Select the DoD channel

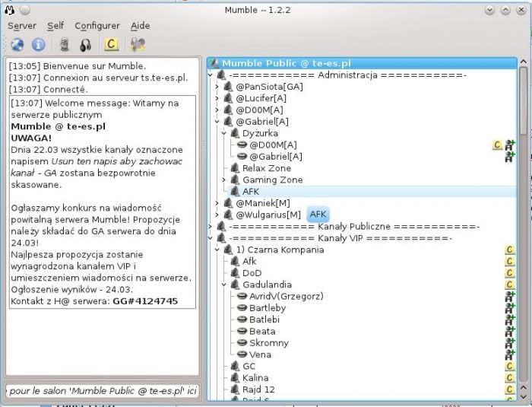(x=252, y=273)
